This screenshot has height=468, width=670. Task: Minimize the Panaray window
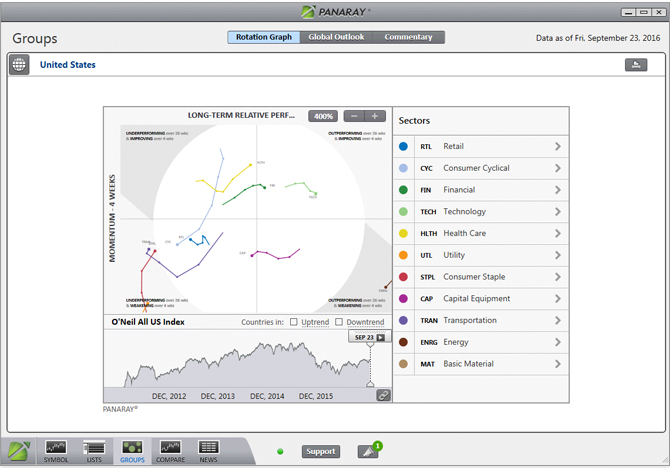628,12
